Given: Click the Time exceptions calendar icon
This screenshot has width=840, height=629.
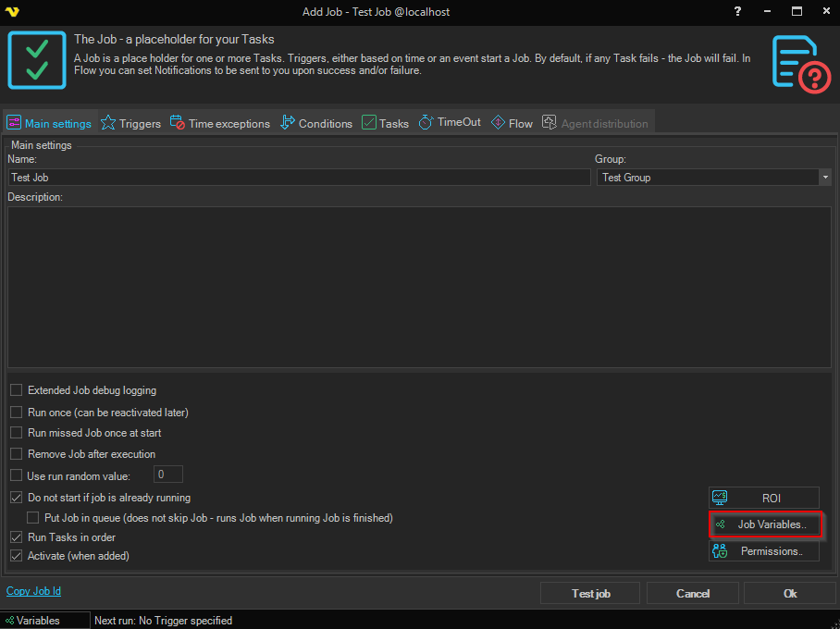Looking at the screenshot, I should tap(177, 123).
